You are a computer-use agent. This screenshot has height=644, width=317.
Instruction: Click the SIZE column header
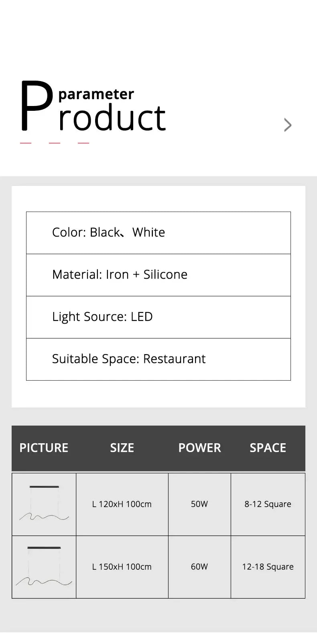click(x=122, y=448)
